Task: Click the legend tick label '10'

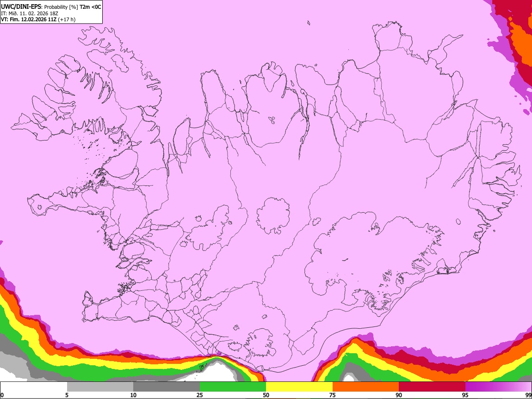Action: (x=133, y=395)
